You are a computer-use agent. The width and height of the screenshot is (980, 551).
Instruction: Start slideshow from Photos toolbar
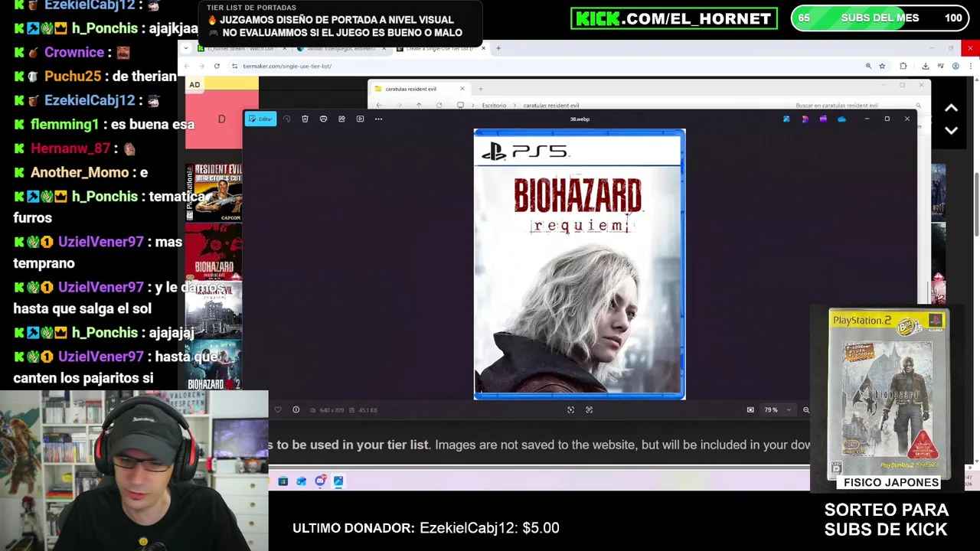pos(360,119)
